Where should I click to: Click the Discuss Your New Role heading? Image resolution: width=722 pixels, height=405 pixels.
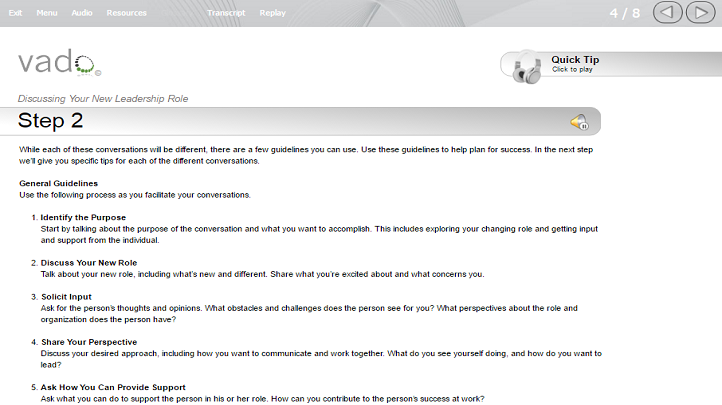89,263
